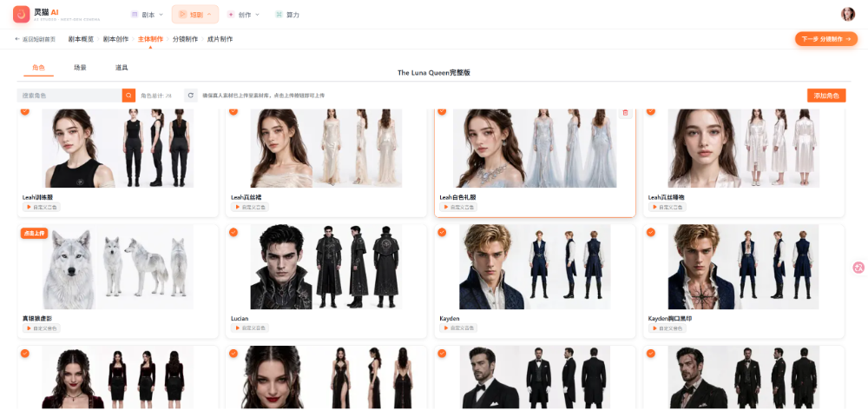
Task: Click the 点击上传 badge on wolf card
Action: (x=35, y=233)
